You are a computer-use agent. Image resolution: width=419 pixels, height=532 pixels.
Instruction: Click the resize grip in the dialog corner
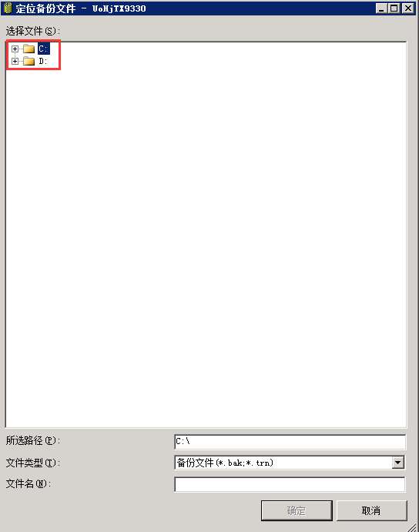coord(411,527)
